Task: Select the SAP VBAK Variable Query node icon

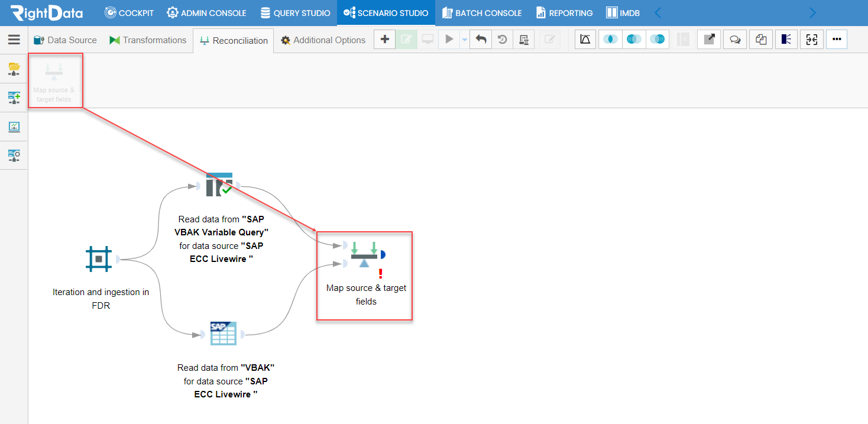Action: [219, 185]
